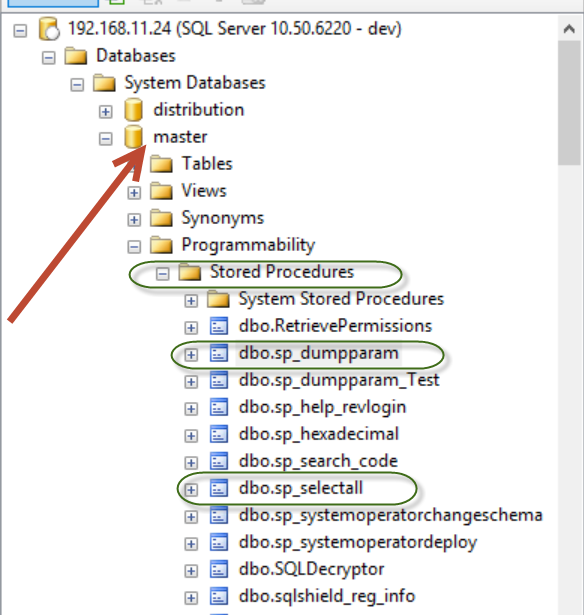Select the Synonyms tree item
The width and height of the screenshot is (584, 615).
coord(223,218)
